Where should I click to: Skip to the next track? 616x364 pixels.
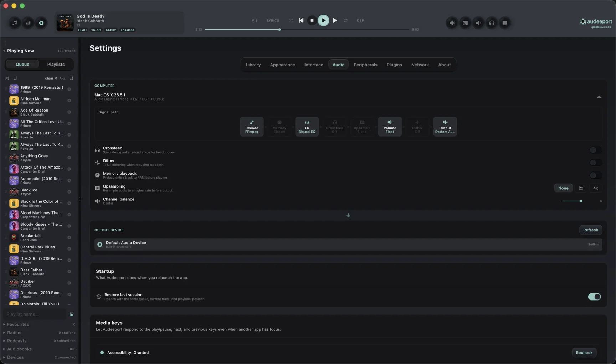click(335, 21)
